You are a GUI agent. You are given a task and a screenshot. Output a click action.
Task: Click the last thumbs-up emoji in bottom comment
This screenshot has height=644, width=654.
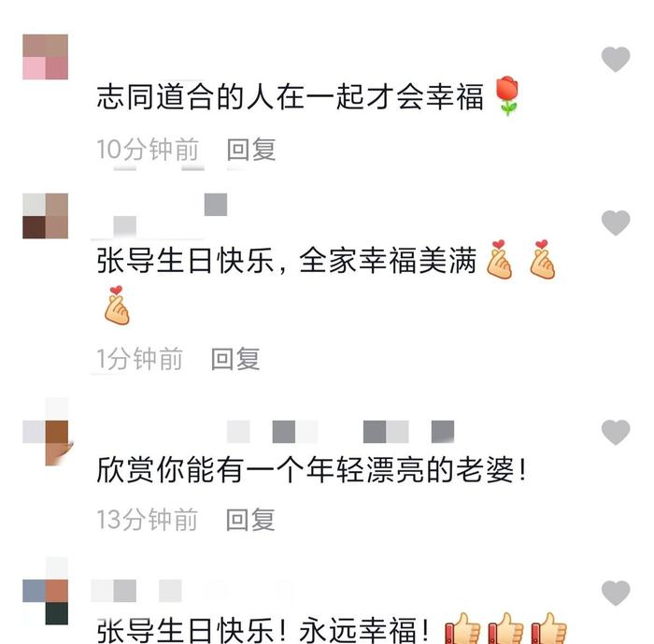[549, 628]
